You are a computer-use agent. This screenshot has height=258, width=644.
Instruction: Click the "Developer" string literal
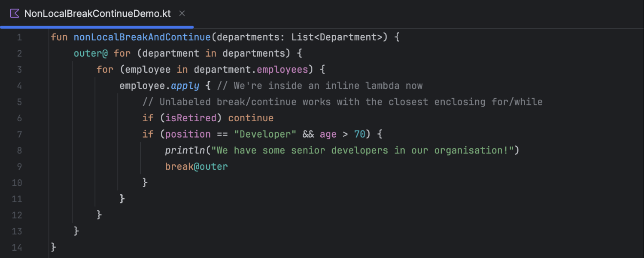tap(264, 134)
